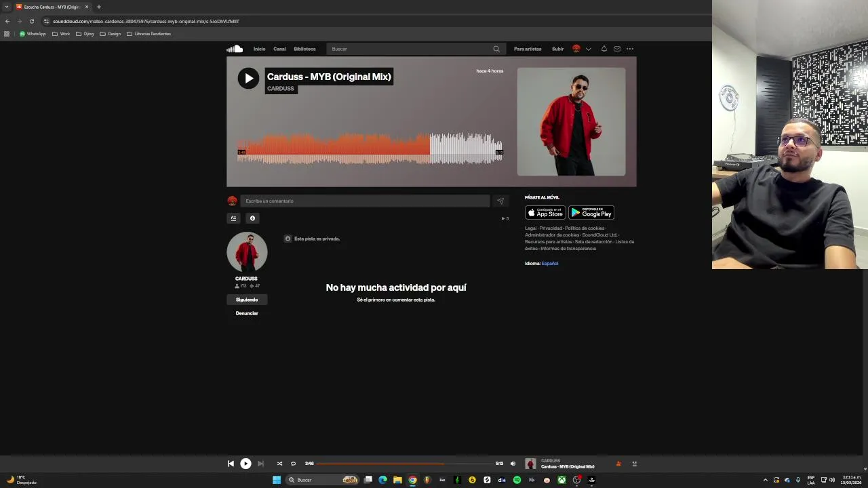Screen dimensions: 868x488
Task: Click the download icon button below comment box
Action: click(252, 218)
